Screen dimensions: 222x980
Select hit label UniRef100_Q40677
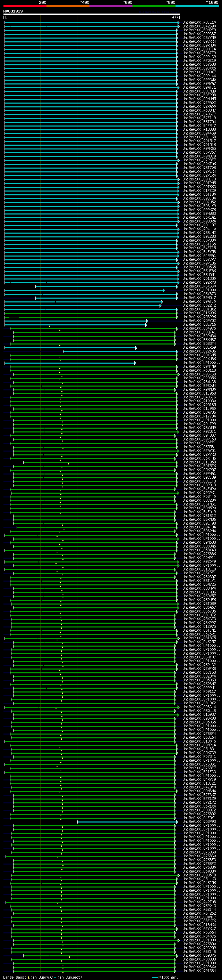(x=199, y=114)
